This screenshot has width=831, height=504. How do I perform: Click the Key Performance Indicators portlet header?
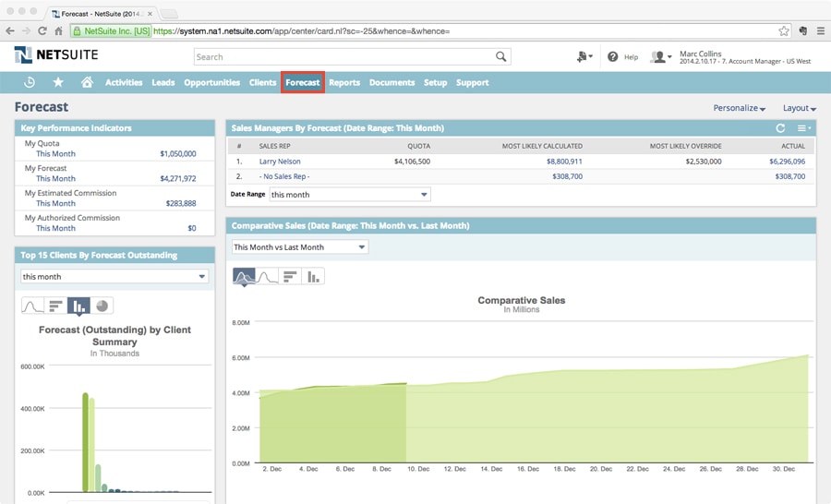tap(114, 128)
